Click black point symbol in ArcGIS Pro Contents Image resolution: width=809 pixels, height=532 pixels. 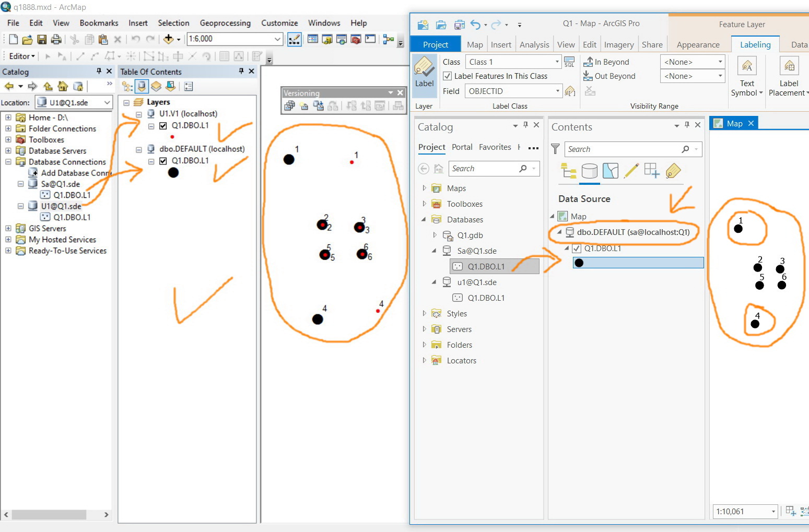(579, 263)
